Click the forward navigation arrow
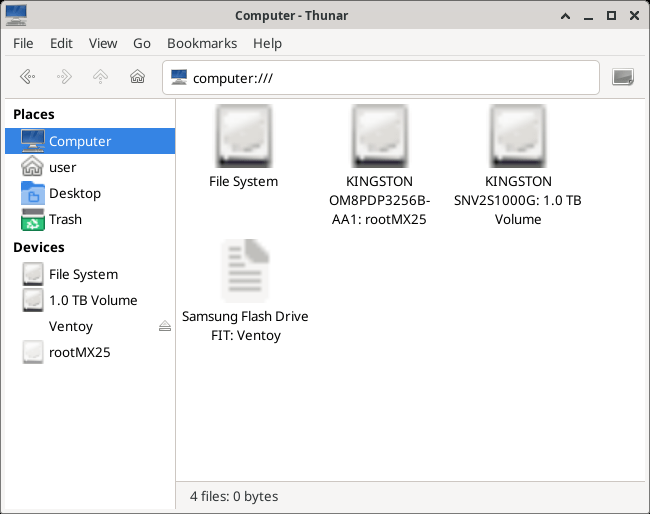 [x=64, y=77]
